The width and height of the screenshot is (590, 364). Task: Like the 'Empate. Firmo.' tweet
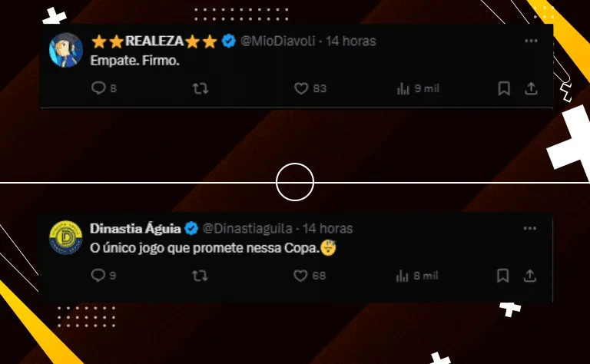(302, 88)
